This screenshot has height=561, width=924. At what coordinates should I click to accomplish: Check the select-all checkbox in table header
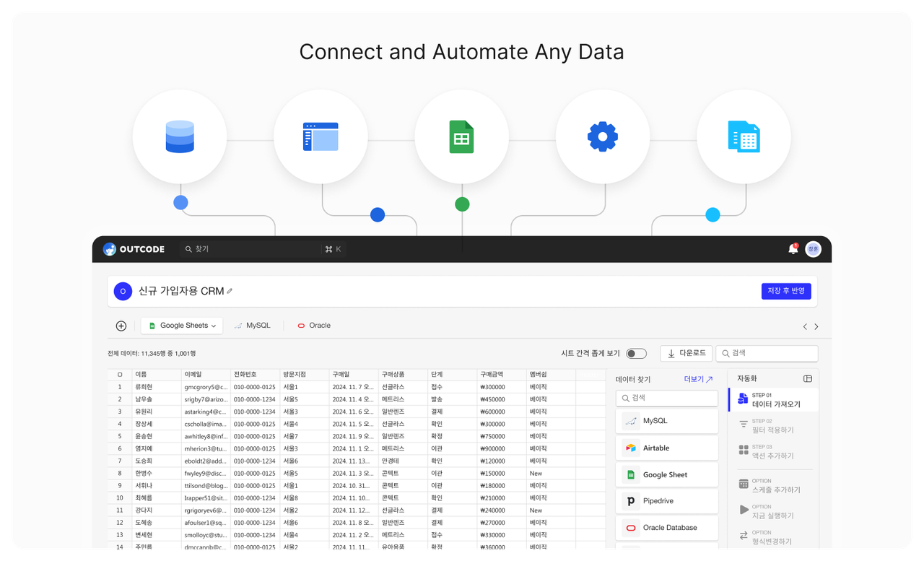(120, 375)
